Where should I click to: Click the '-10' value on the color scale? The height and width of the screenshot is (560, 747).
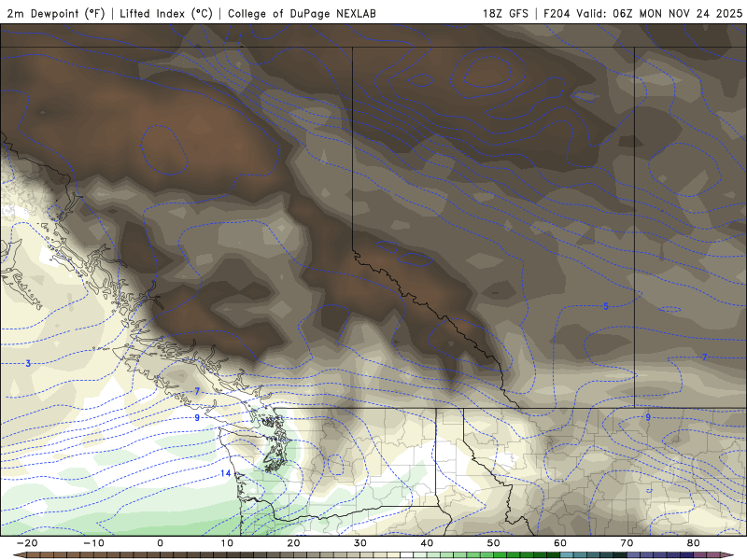(94, 543)
